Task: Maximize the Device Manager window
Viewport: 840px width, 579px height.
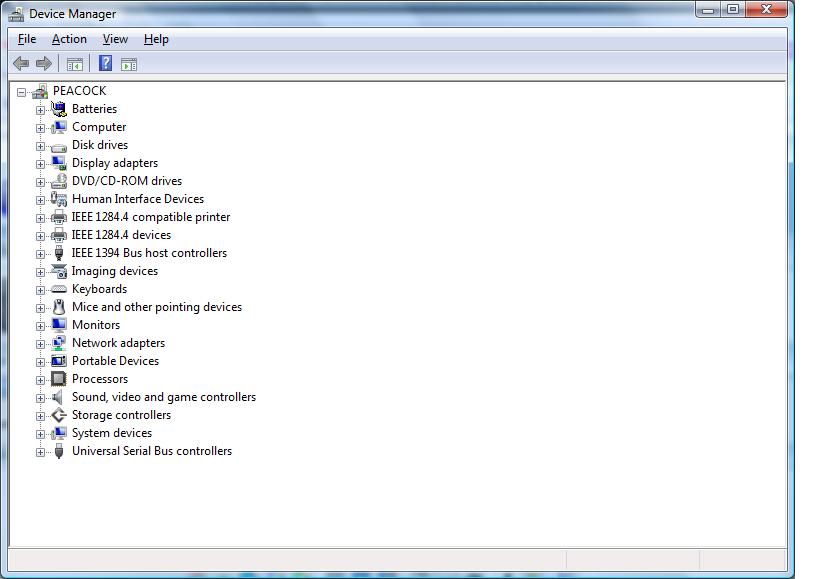Action: (x=733, y=10)
